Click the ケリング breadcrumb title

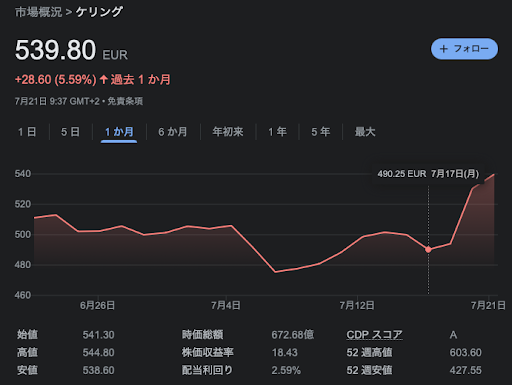click(x=99, y=12)
